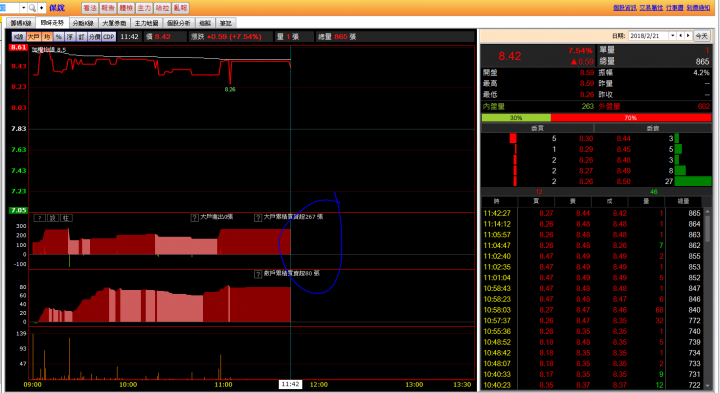Click the 主力 button
720x393 pixels.
[144, 8]
